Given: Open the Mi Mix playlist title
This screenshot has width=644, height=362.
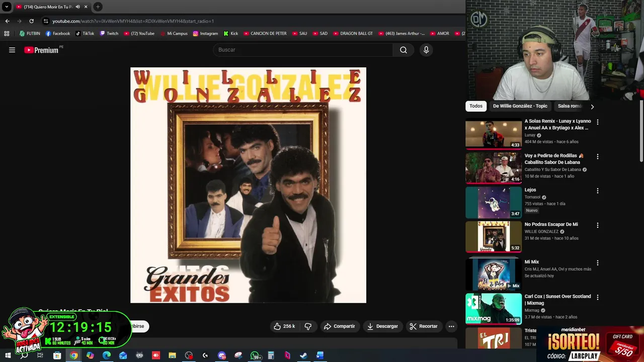Looking at the screenshot, I should click(532, 262).
